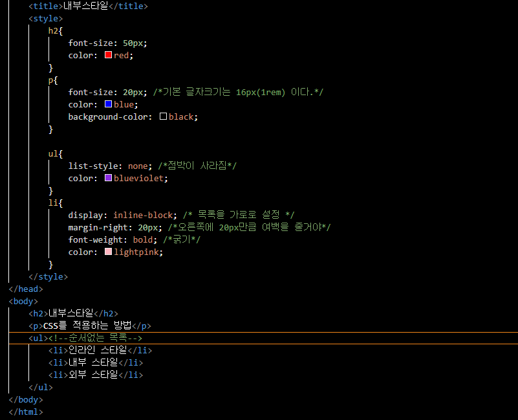Click the word lightpink value
The height and width of the screenshot is (420, 518).
(x=136, y=252)
